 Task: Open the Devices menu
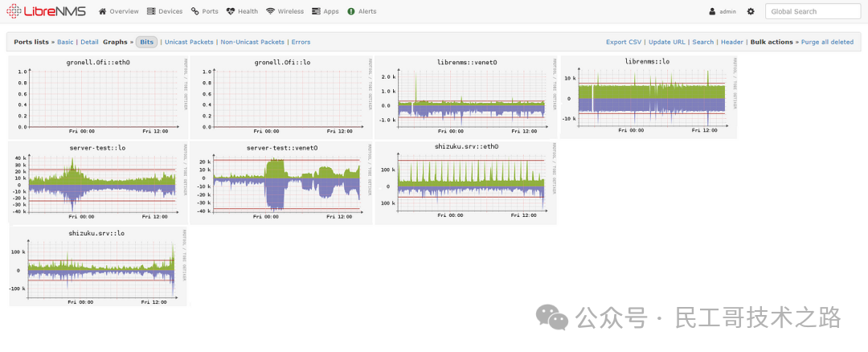[165, 11]
